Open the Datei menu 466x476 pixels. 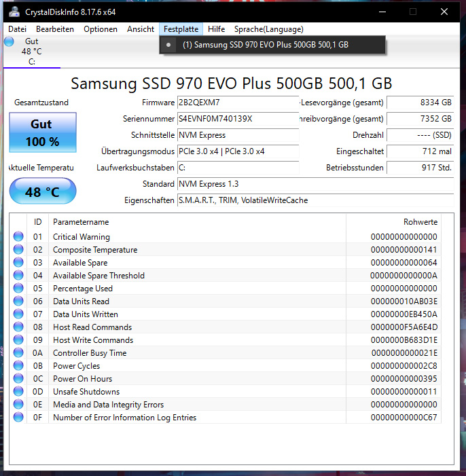click(x=17, y=29)
